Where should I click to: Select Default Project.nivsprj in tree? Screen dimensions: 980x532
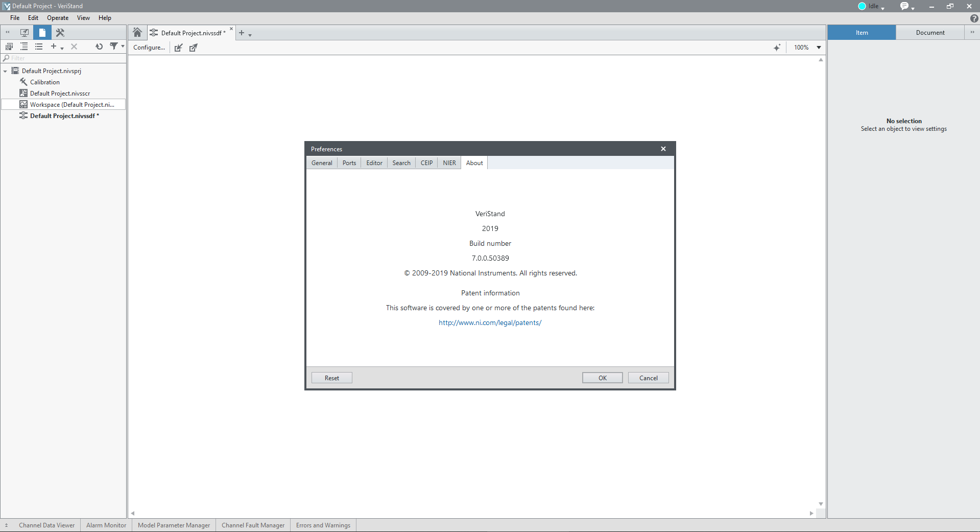point(51,71)
